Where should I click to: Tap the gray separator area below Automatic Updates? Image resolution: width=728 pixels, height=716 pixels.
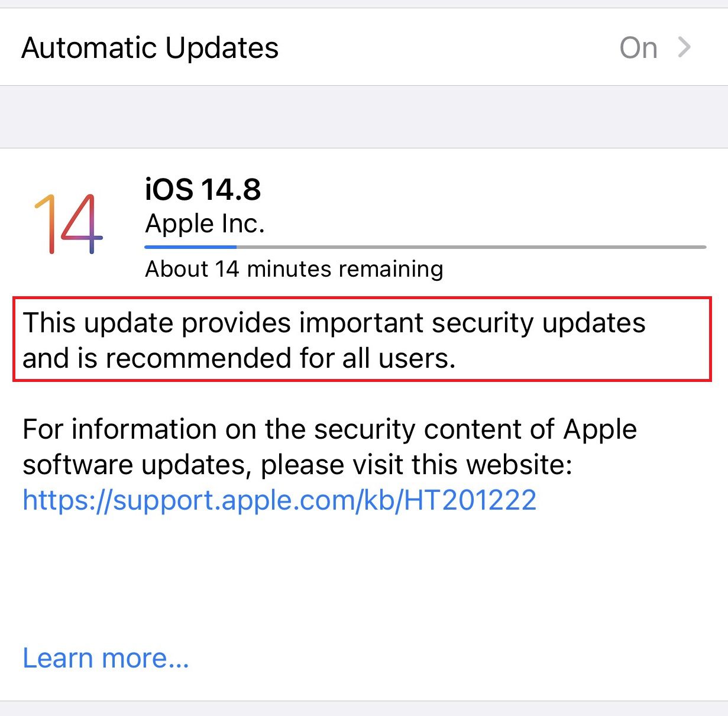[x=364, y=117]
